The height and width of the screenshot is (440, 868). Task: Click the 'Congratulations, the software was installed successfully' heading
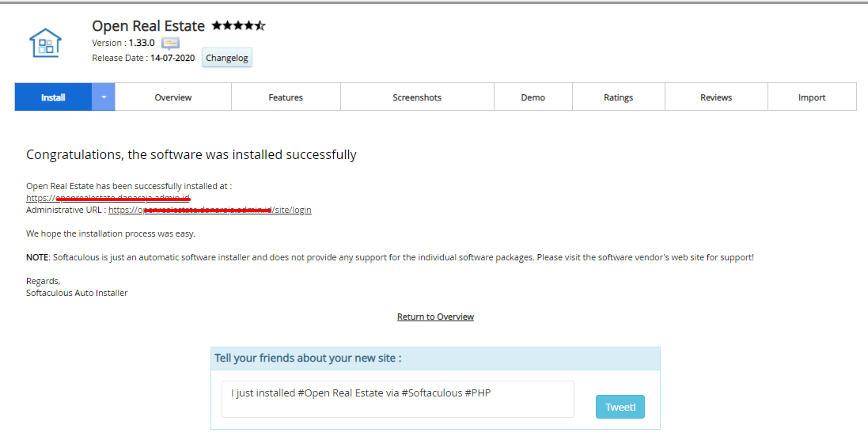[x=191, y=154]
